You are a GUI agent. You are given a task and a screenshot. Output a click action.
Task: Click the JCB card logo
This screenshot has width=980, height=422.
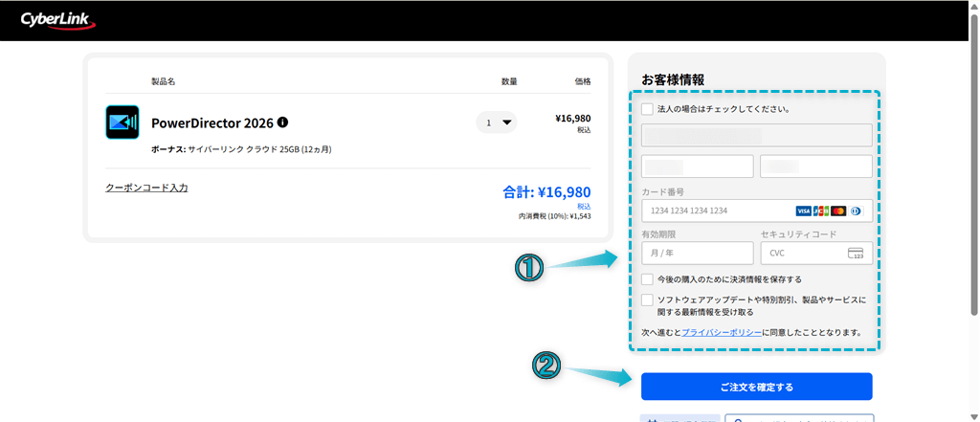point(820,211)
